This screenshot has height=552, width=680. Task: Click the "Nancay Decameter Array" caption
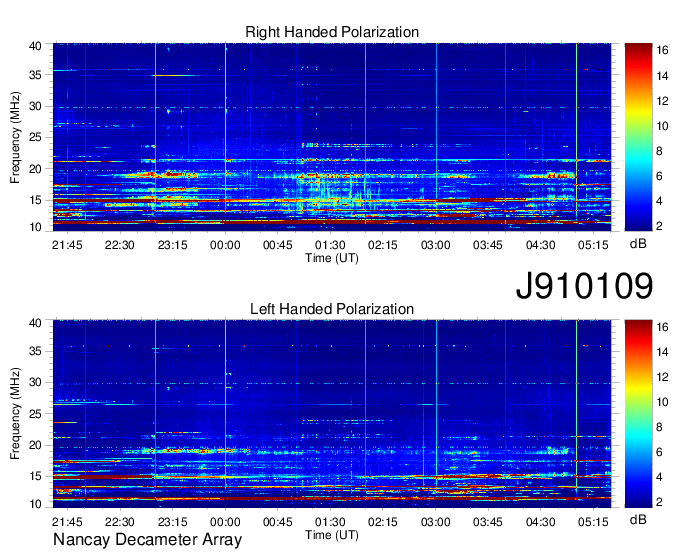click(x=147, y=539)
